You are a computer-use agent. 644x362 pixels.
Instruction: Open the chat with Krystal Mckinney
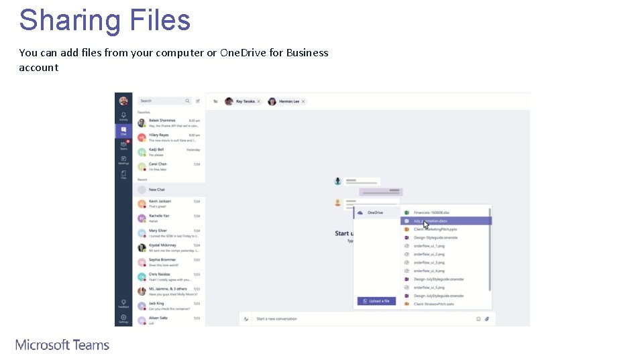coord(169,248)
